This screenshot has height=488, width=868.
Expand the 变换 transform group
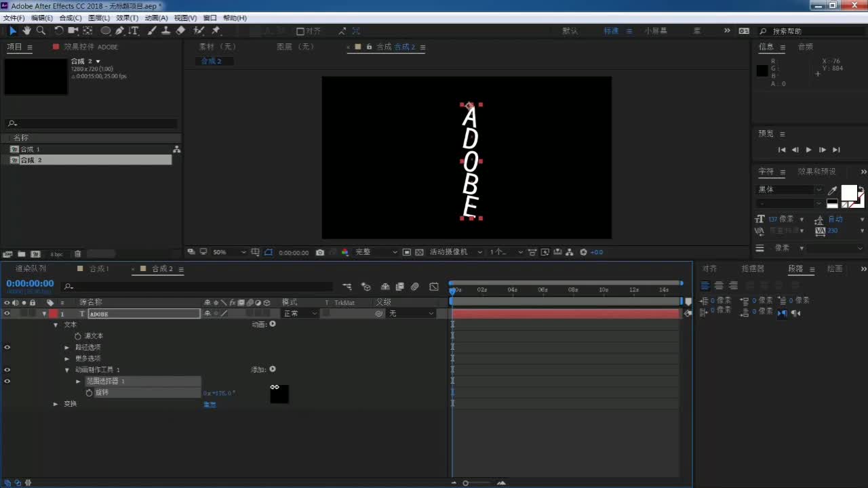56,404
